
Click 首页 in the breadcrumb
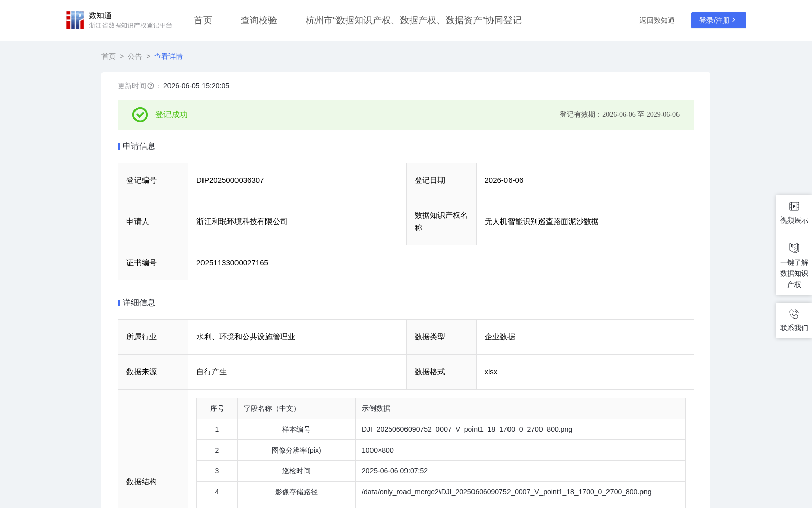tap(109, 56)
